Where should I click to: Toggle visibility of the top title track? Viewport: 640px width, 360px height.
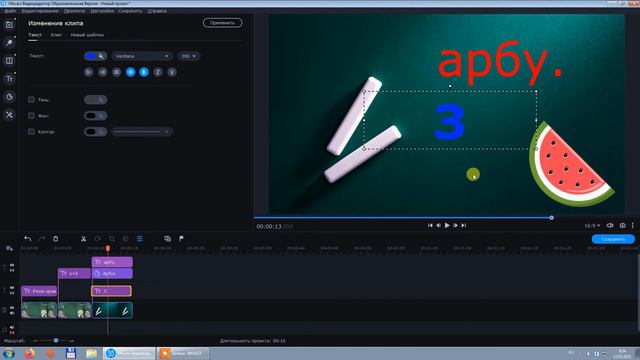[12, 265]
